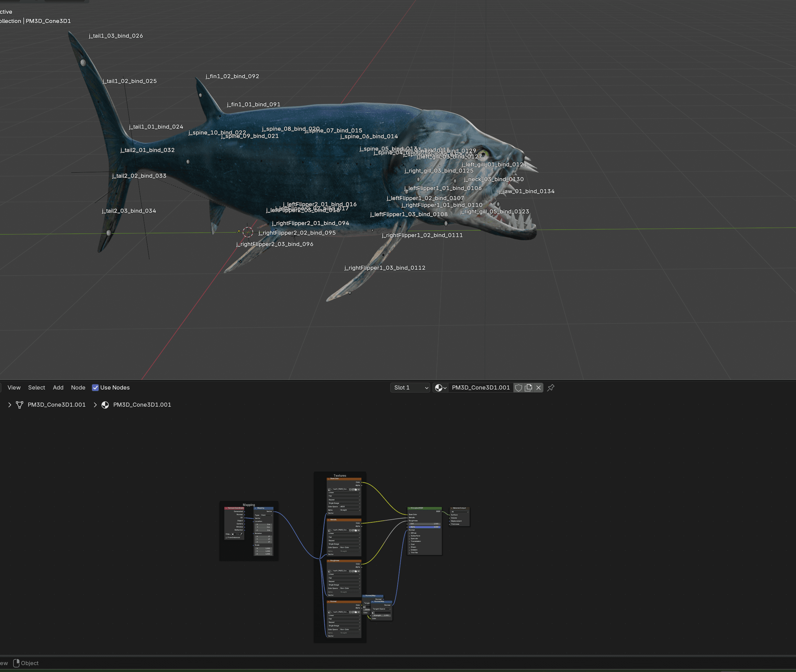Click the Object mode icon in status bar

click(x=16, y=663)
